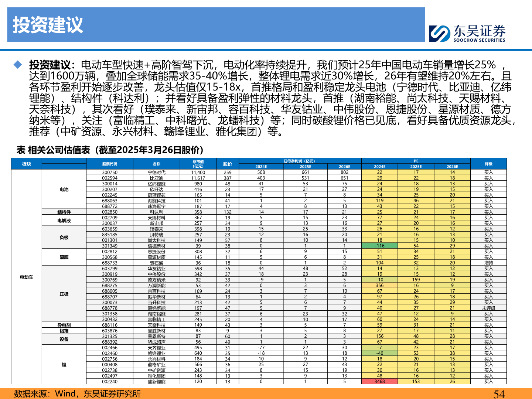Select the 铝箔 category cell
Viewport: 532px width, 399px height.
(64, 331)
